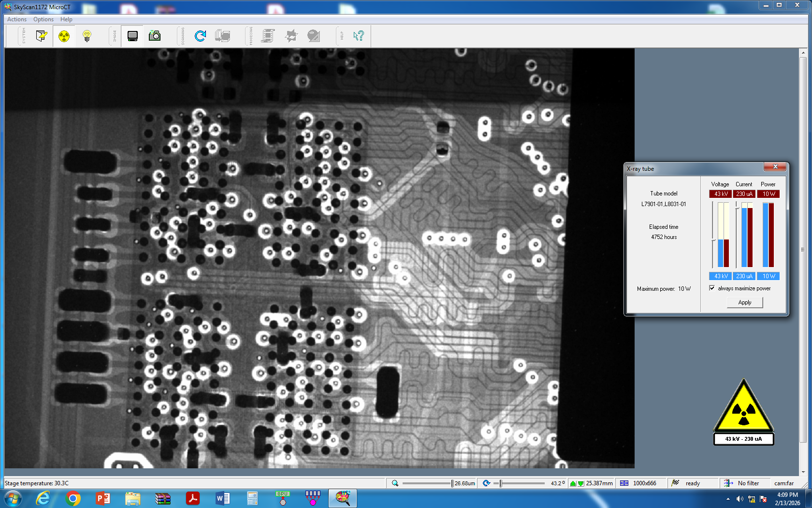
Task: Open the Actions menu
Action: point(17,19)
